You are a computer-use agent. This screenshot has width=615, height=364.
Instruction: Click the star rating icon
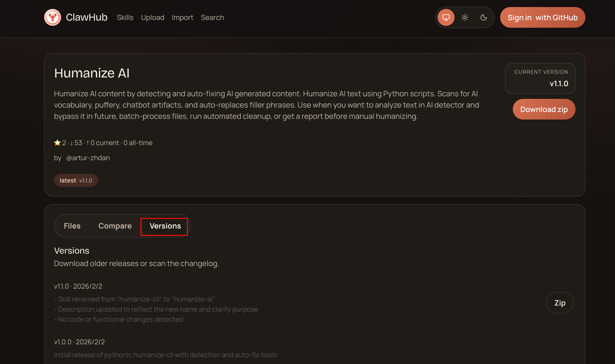(x=57, y=143)
